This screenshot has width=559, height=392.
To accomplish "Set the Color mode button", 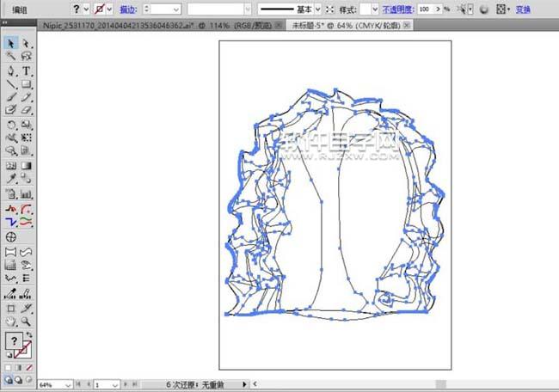I will 9,367.
